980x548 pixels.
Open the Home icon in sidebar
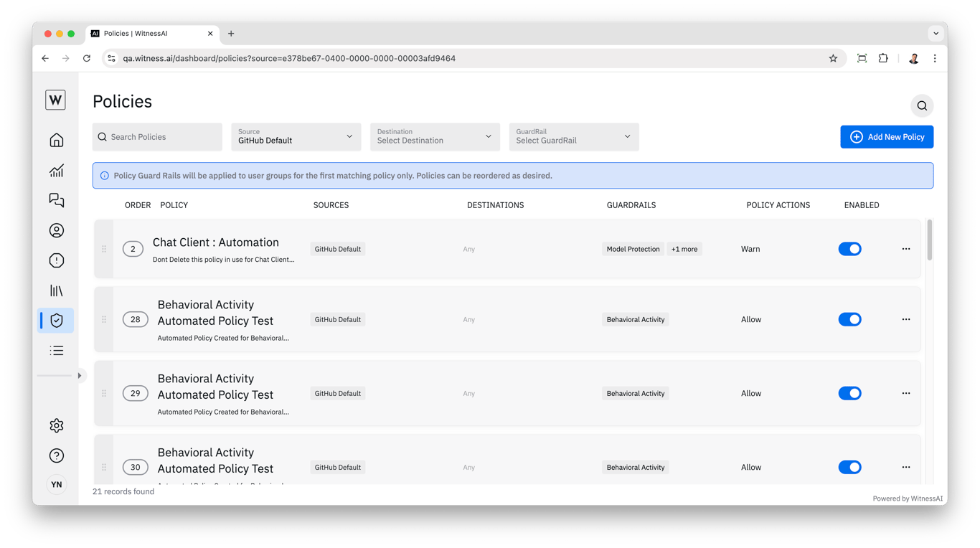click(57, 140)
